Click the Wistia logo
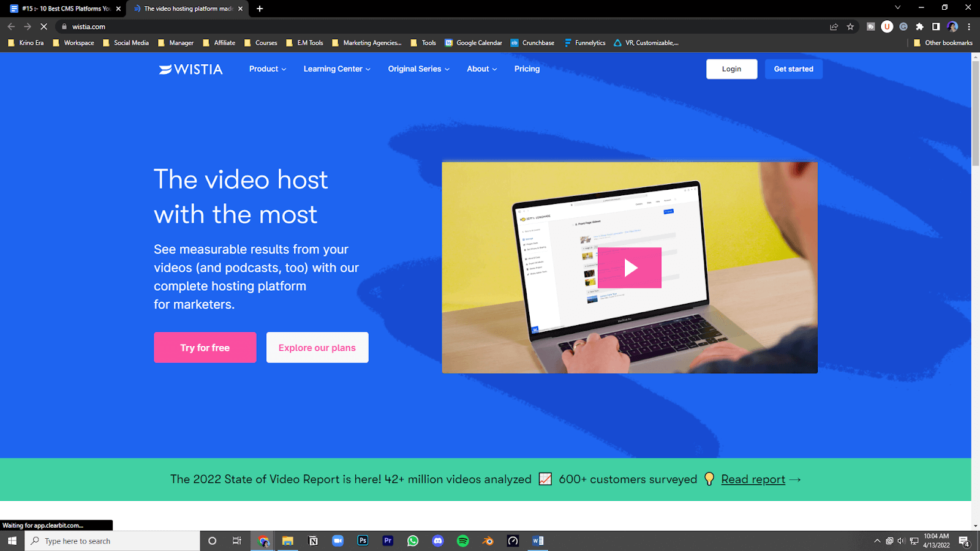980x551 pixels. (191, 69)
